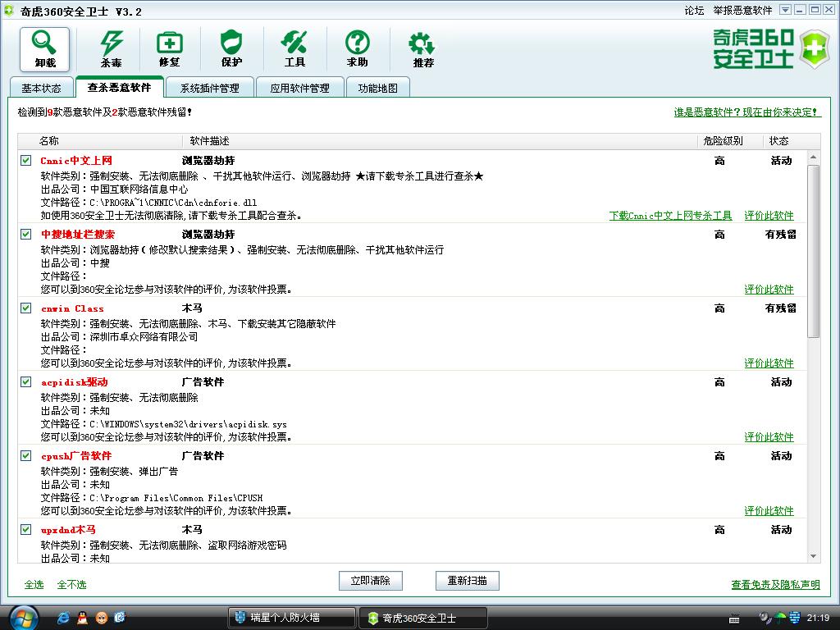Screen dimensions: 840x630
Task: Launch Internet Explorer from quick launch
Action: coord(62,618)
